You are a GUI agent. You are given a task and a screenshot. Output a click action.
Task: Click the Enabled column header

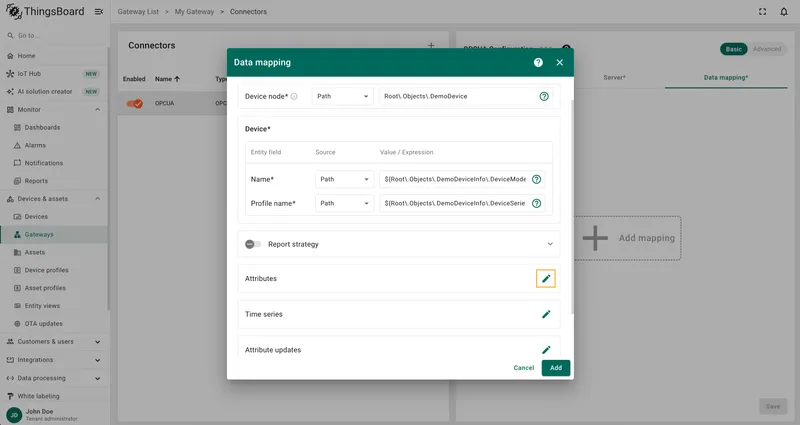click(134, 79)
